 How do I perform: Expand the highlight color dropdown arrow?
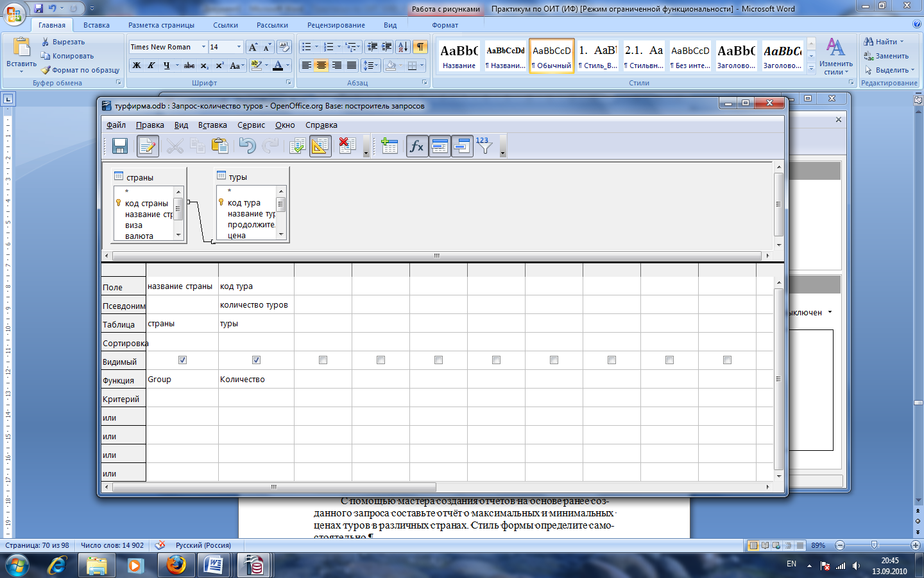click(x=266, y=66)
